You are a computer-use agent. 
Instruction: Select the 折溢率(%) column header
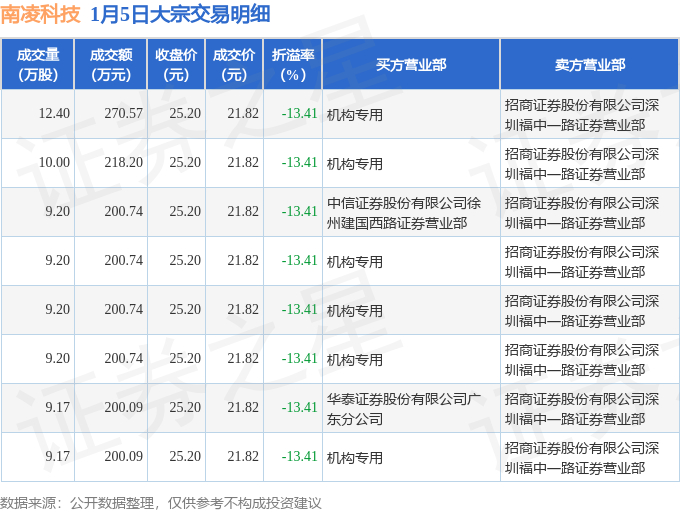(293, 65)
